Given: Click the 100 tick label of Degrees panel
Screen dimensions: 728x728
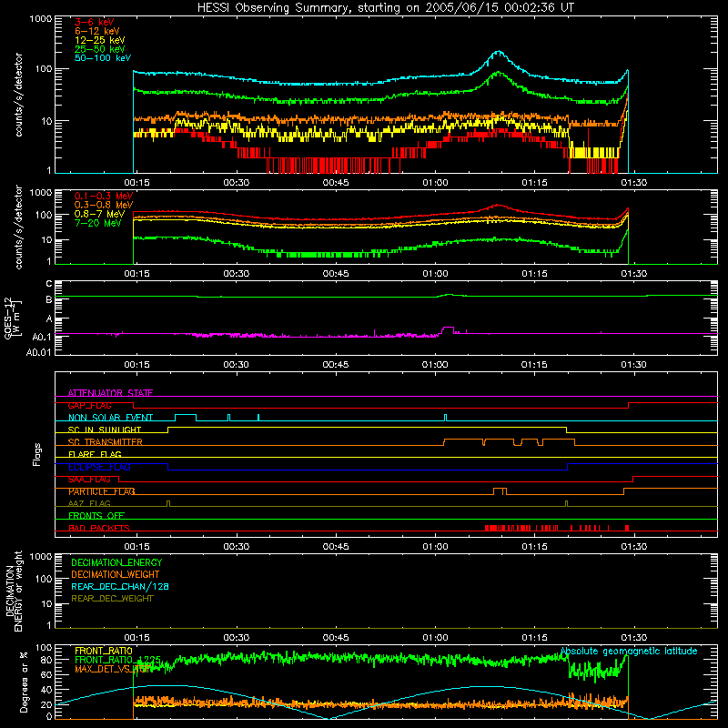Looking at the screenshot, I should click(x=44, y=648).
